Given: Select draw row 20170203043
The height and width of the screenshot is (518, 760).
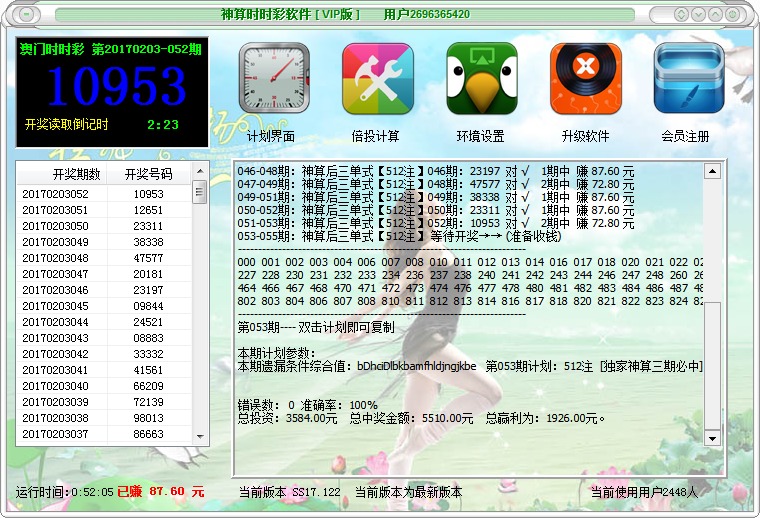Looking at the screenshot, I should (x=104, y=338).
